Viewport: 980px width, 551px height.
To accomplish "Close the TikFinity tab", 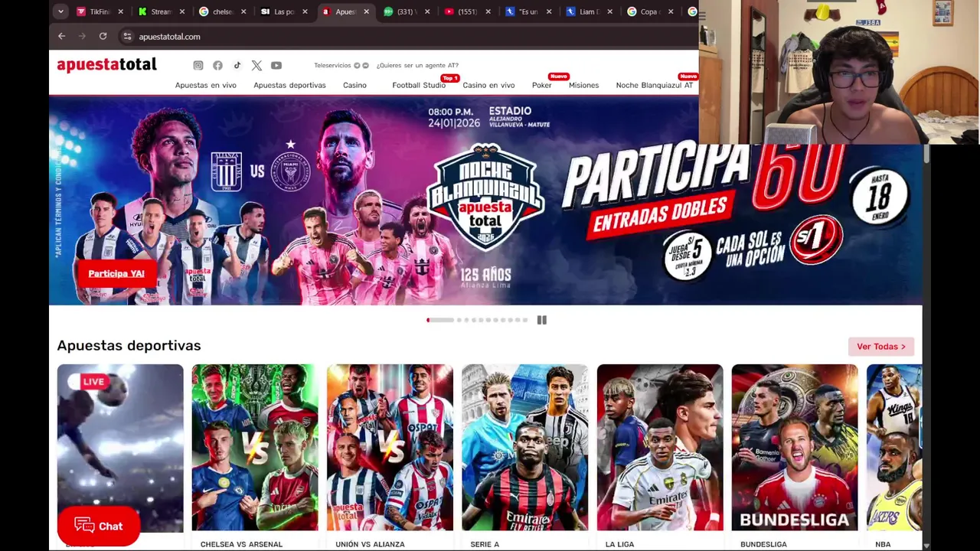I will pyautogui.click(x=120, y=11).
